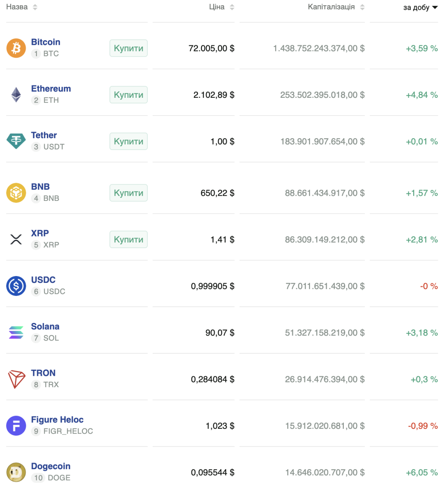Click the TRON logo icon
This screenshot has width=448, height=485.
tap(16, 379)
